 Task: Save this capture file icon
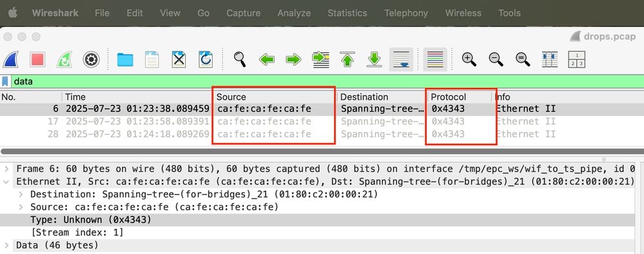click(152, 59)
